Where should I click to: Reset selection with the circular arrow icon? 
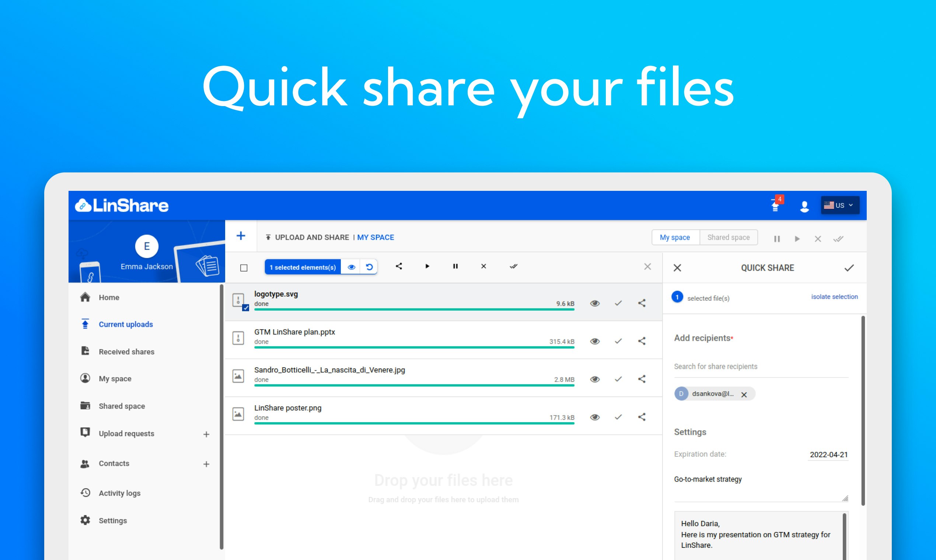(369, 267)
